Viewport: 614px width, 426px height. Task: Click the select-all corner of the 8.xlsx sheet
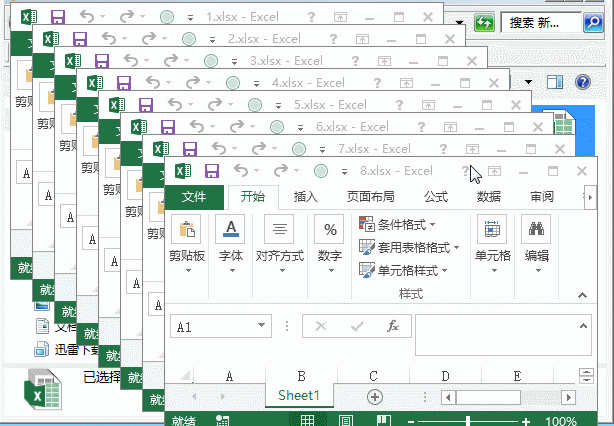pos(185,376)
